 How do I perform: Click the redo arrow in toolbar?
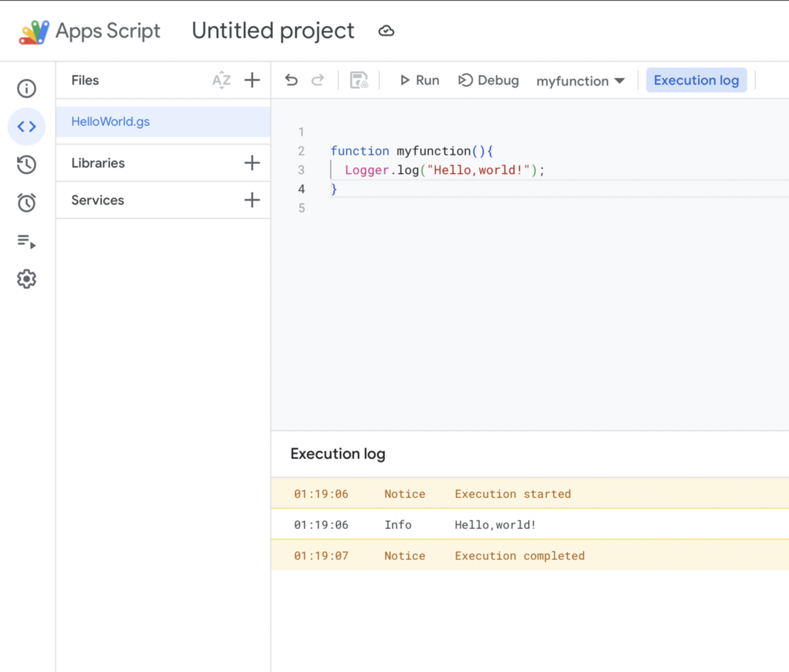[x=317, y=80]
